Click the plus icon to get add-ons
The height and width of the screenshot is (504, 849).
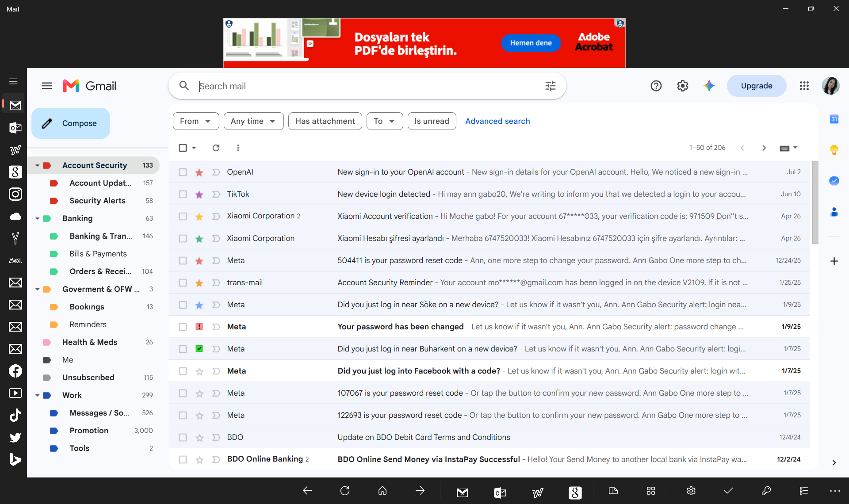tap(834, 261)
